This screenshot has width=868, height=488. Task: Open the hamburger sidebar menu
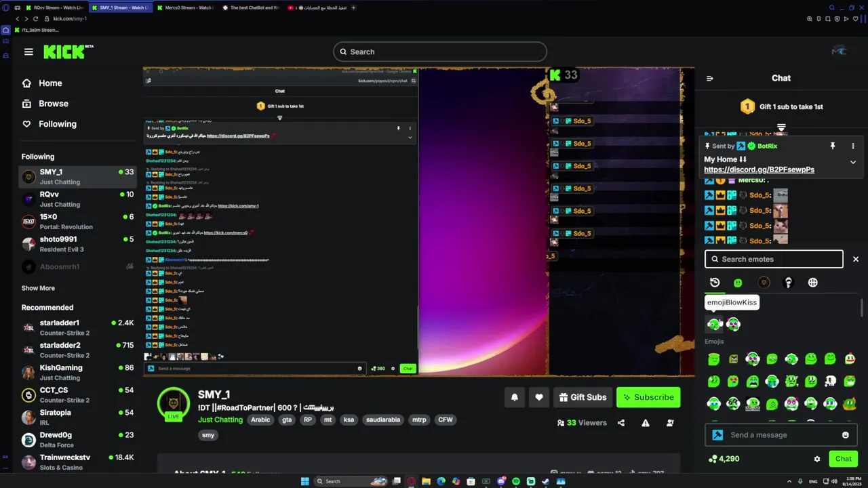28,52
